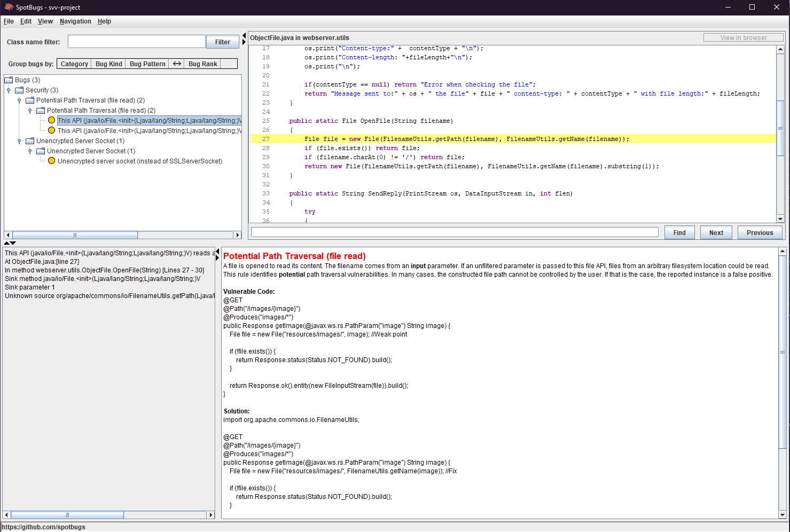Click the Filter button
The height and width of the screenshot is (532, 790).
click(222, 41)
